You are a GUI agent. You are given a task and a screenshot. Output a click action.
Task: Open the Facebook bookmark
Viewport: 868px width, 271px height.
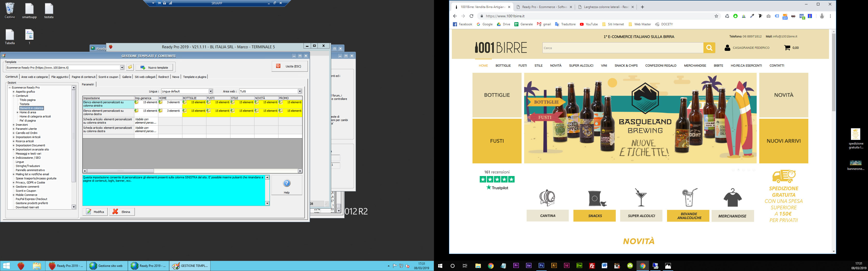463,24
